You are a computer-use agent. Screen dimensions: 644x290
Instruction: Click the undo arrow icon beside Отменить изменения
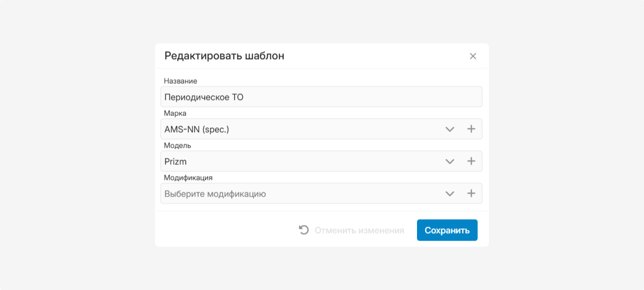point(304,230)
